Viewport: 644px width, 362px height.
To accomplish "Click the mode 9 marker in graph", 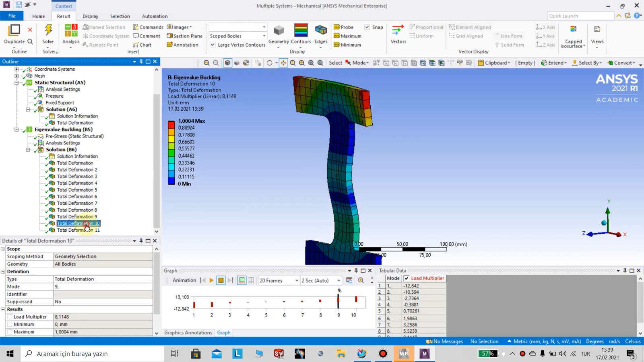I will (x=338, y=300).
